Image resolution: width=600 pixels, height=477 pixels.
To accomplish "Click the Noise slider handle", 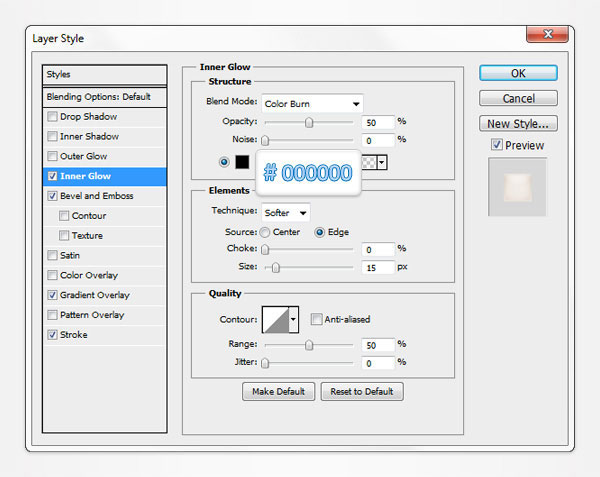I will pos(265,140).
